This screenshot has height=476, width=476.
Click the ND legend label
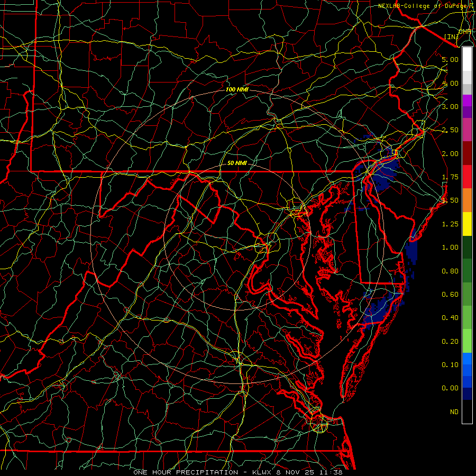tap(454, 412)
